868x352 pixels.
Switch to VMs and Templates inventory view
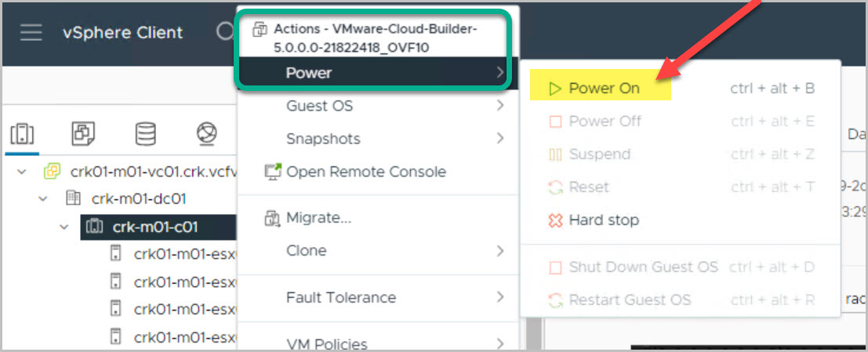pyautogui.click(x=83, y=133)
